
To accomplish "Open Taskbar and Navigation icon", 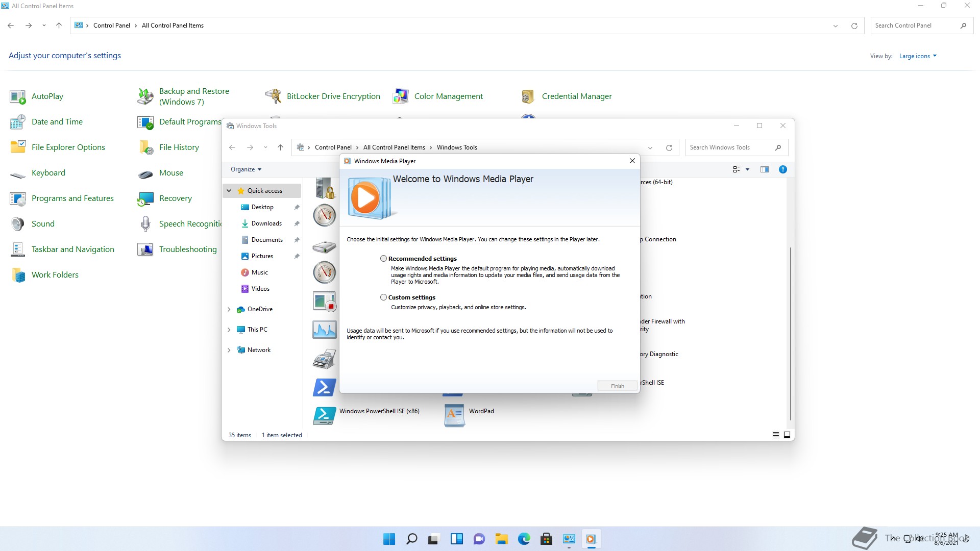I will [18, 249].
